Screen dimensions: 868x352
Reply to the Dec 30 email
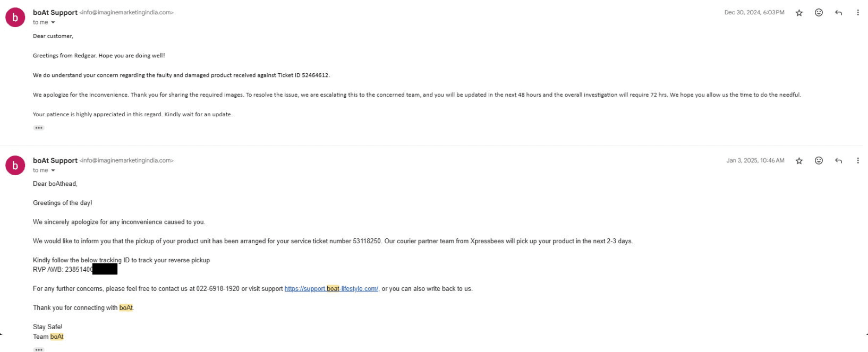pyautogui.click(x=838, y=13)
